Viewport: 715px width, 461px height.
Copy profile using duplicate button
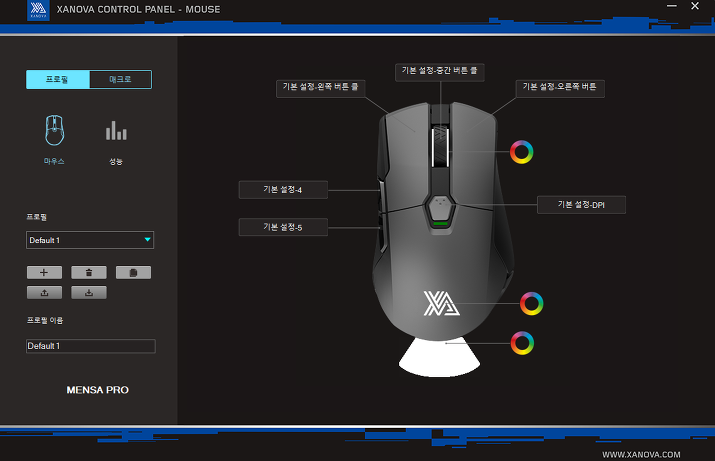click(133, 273)
